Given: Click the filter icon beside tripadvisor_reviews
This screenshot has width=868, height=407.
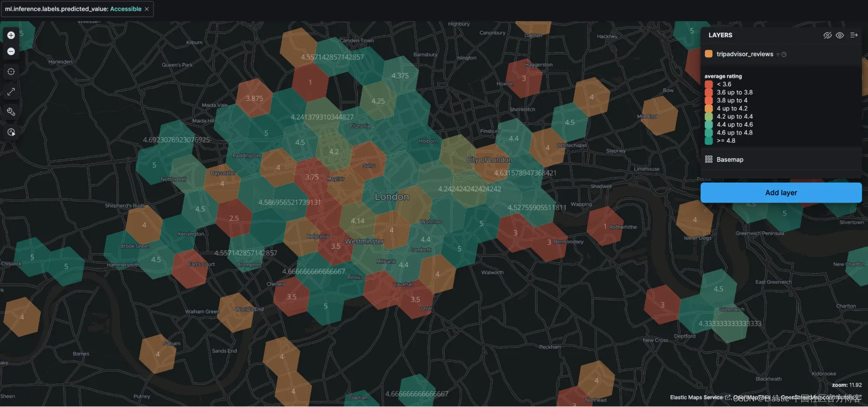Looking at the screenshot, I should click(778, 55).
